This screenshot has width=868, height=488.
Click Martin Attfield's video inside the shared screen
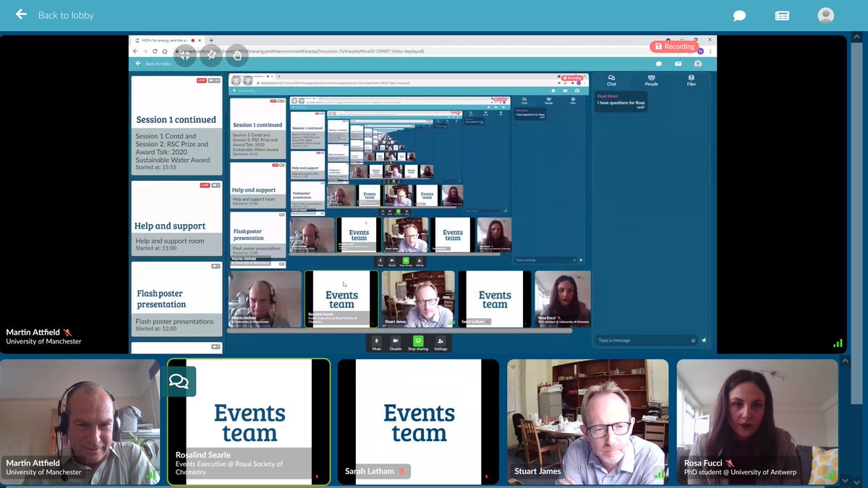(x=265, y=299)
